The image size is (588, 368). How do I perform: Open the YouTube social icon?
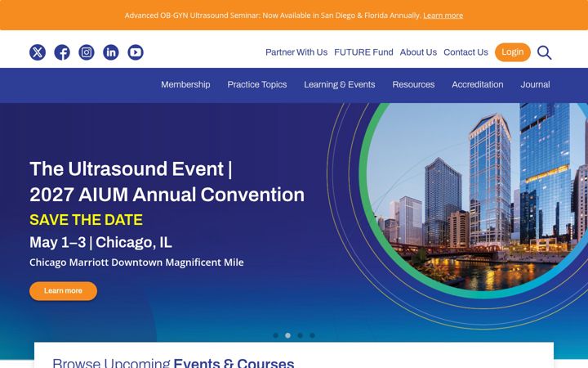pyautogui.click(x=136, y=52)
